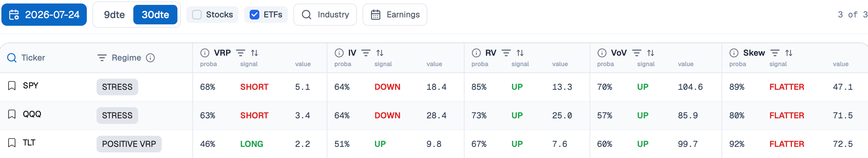
Task: Click the VoV column sort arrows
Action: [x=651, y=53]
